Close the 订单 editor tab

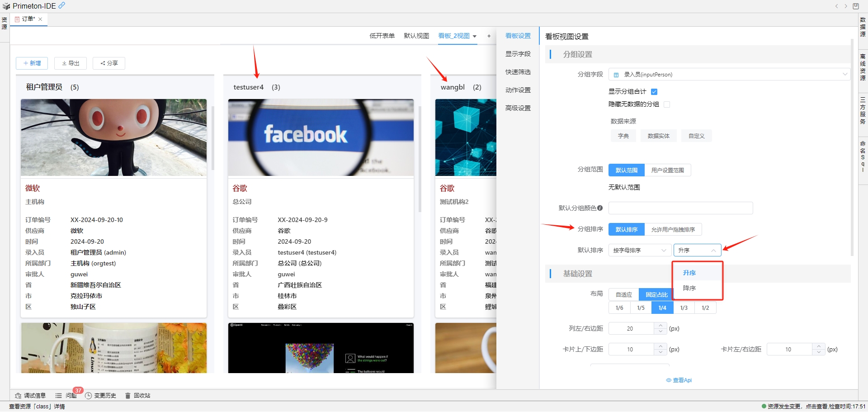[40, 19]
